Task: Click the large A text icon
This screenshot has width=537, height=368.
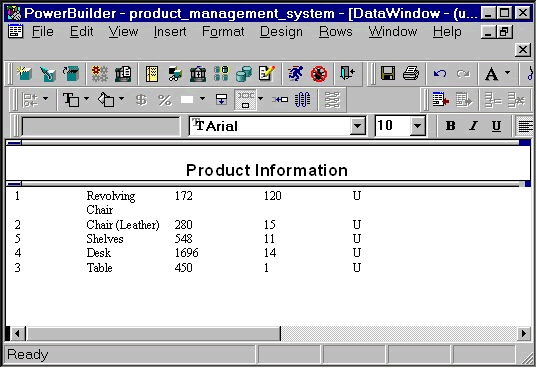Action: [x=492, y=74]
